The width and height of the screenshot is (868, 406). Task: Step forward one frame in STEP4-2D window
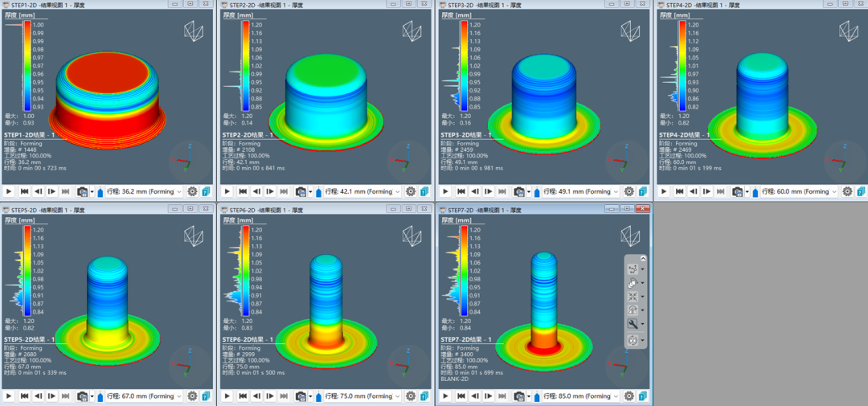[707, 191]
